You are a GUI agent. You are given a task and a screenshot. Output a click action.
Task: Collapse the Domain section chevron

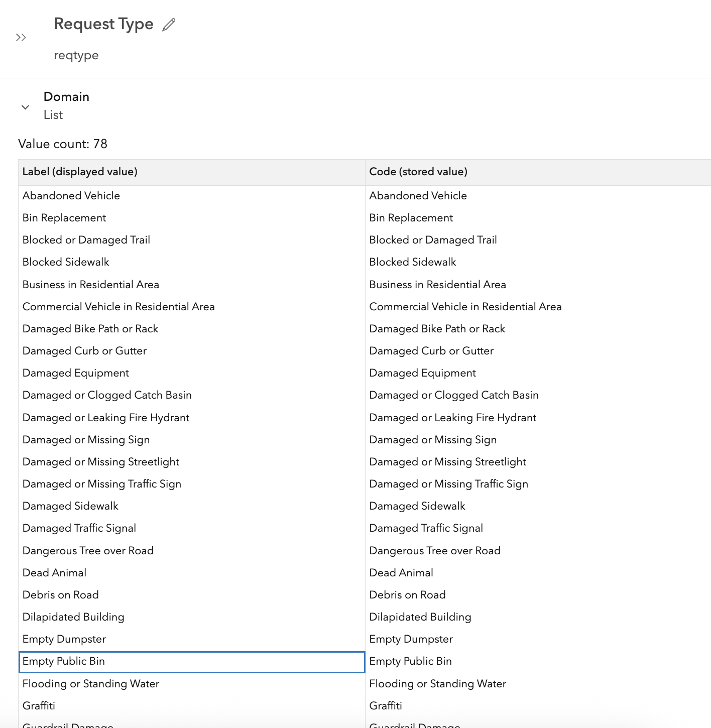25,107
